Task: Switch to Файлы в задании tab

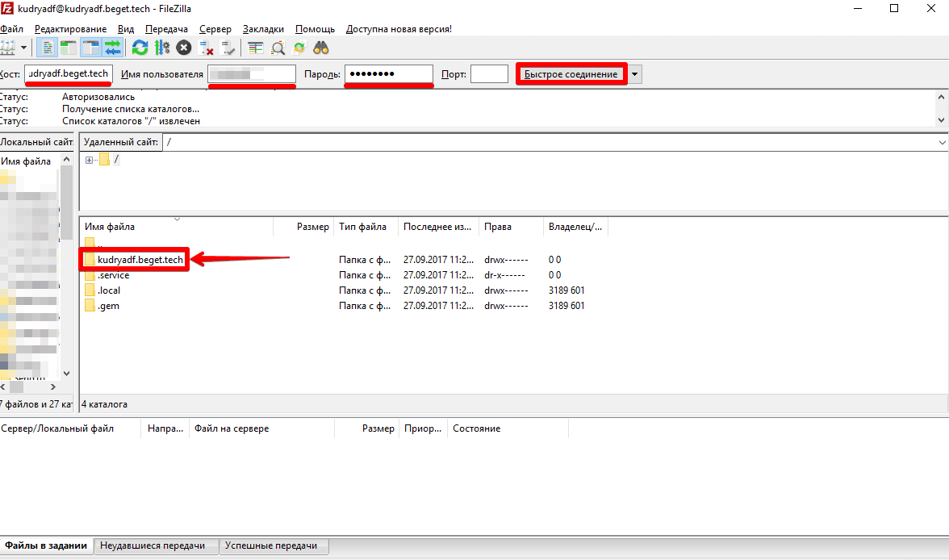Action: 47,545
